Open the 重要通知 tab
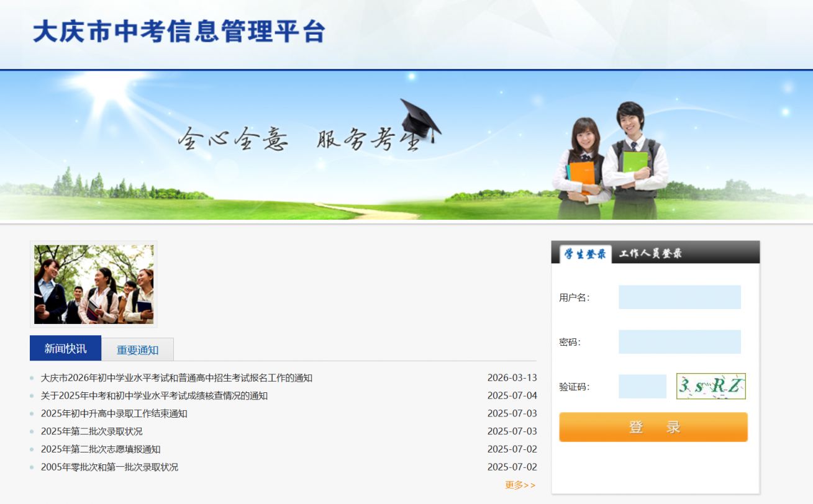Screen dimensions: 813x504 pos(137,349)
